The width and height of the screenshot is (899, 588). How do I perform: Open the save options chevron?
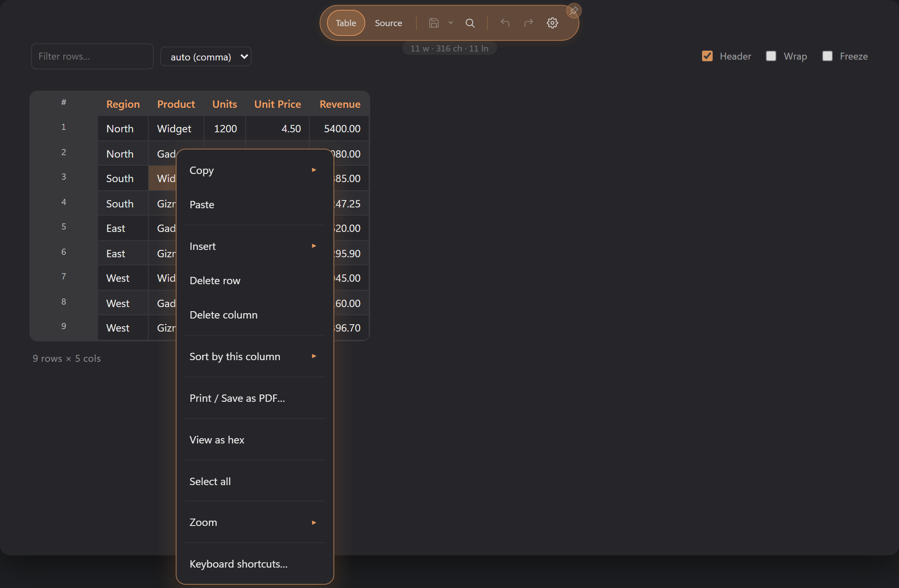(x=451, y=23)
